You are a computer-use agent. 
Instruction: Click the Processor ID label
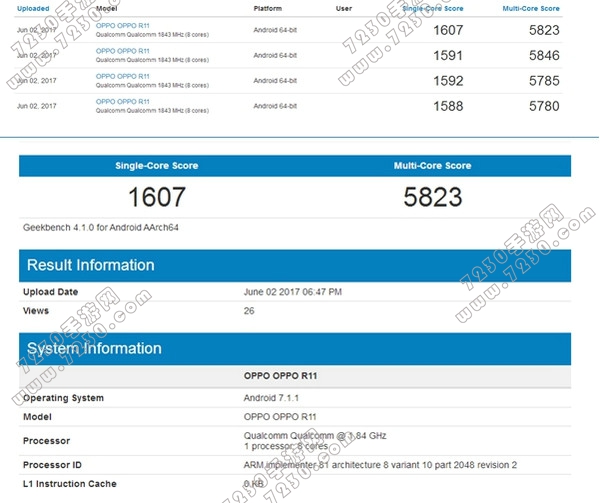pyautogui.click(x=52, y=465)
